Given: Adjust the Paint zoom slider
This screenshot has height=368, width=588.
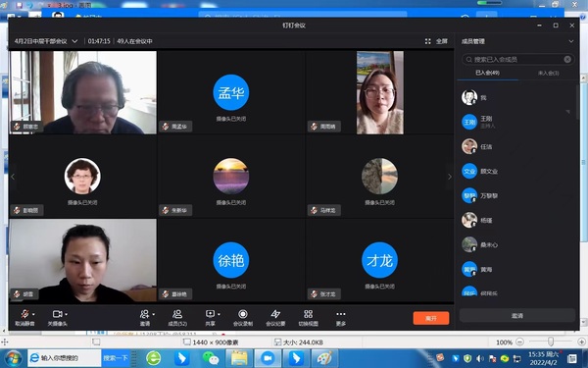Looking at the screenshot, I should 550,342.
